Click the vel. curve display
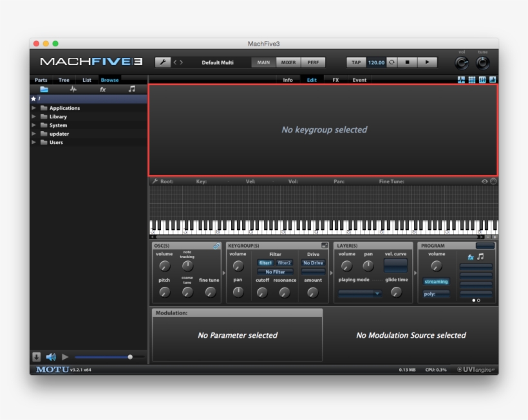This screenshot has width=528, height=420. (x=395, y=266)
